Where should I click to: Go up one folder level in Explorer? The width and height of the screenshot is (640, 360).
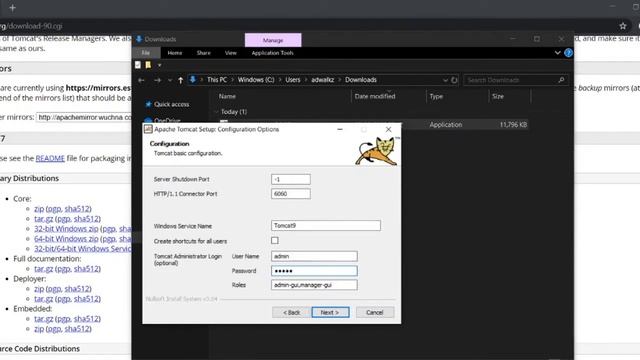click(180, 80)
